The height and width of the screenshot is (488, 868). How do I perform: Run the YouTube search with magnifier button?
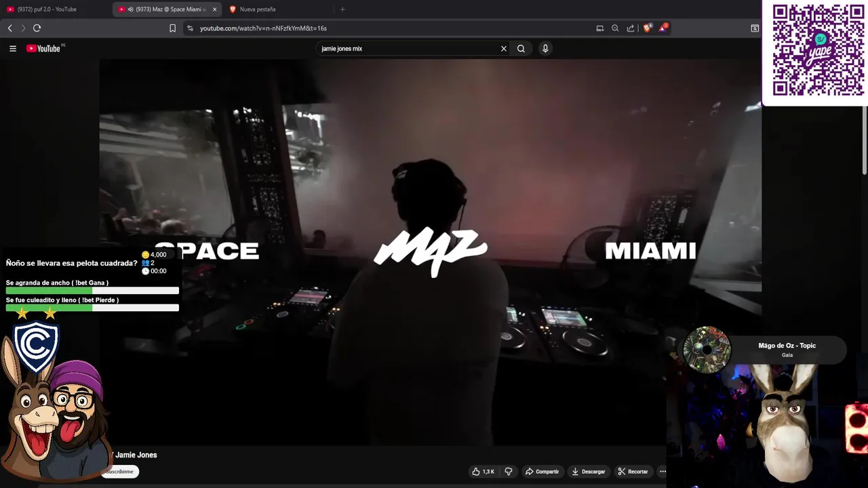coord(521,48)
